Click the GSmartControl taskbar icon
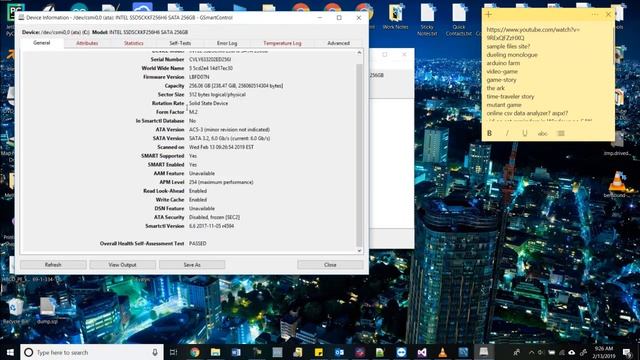The image size is (640, 360). (x=484, y=352)
